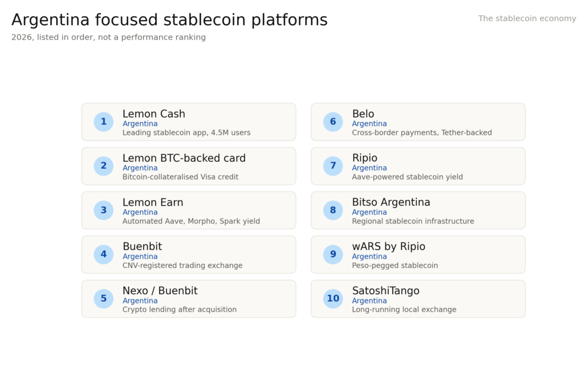Select Argentina label under Lemon BTC-backed card

coord(140,168)
